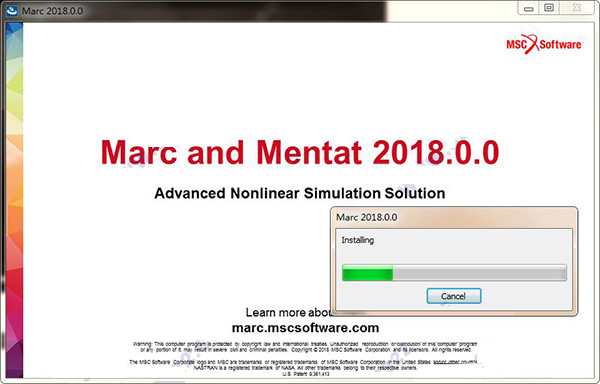600x384 pixels.
Task: Click the progress dialog 'Marc 2018.0.0' title
Action: [367, 217]
